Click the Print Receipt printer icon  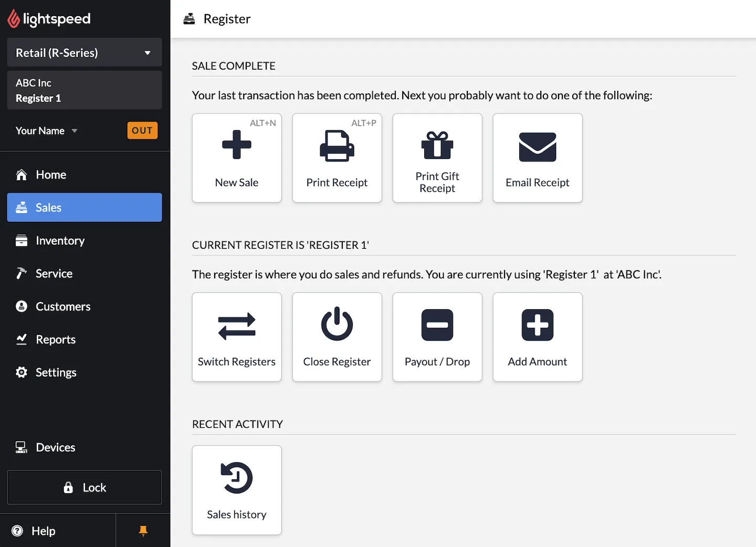point(337,146)
